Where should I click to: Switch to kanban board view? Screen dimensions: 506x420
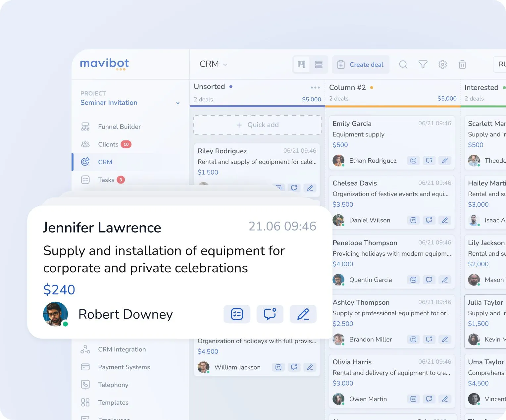(301, 64)
